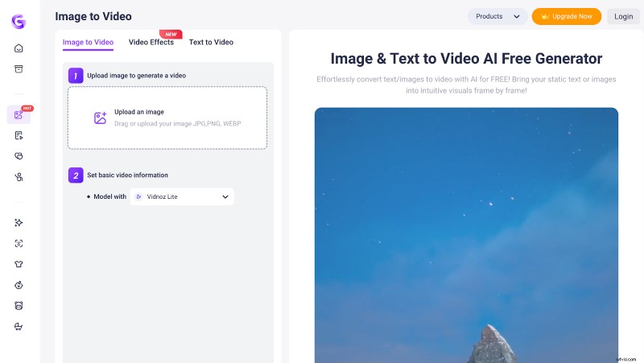Click the NEW badge on Video Effects
This screenshot has width=644, height=363.
(171, 34)
